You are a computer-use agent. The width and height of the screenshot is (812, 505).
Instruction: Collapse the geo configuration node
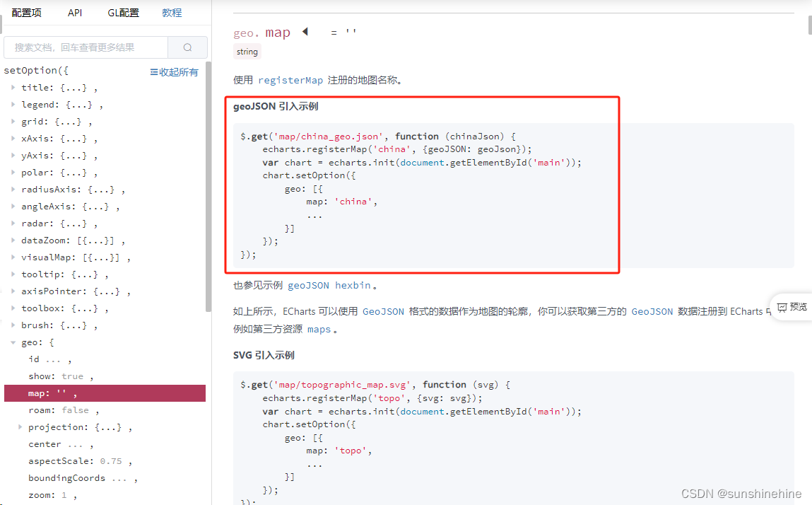pyautogui.click(x=13, y=342)
